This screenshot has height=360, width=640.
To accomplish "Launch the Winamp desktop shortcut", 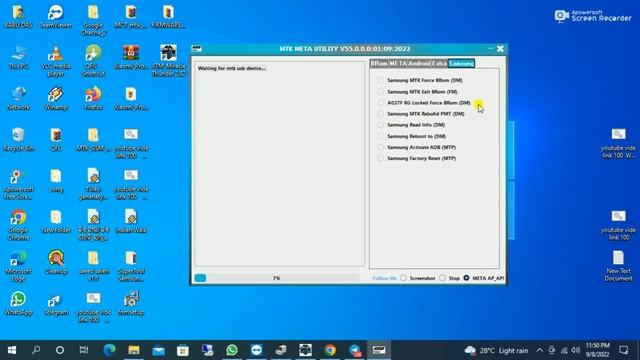I will pos(56,98).
